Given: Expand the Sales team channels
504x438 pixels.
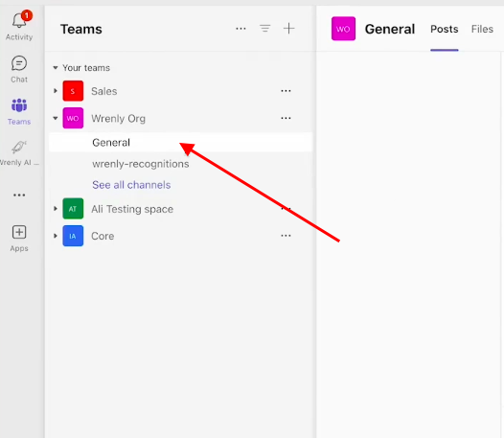Looking at the screenshot, I should [56, 91].
